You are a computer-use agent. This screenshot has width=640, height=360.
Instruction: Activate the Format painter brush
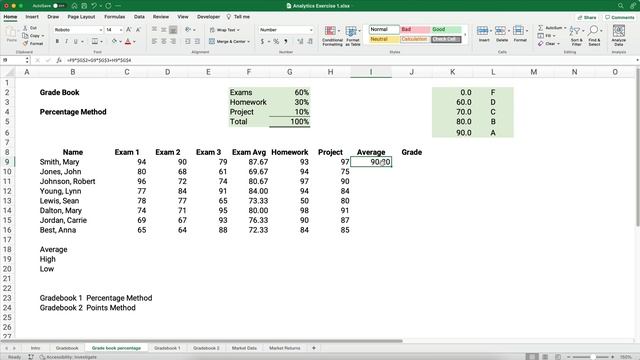click(x=33, y=43)
